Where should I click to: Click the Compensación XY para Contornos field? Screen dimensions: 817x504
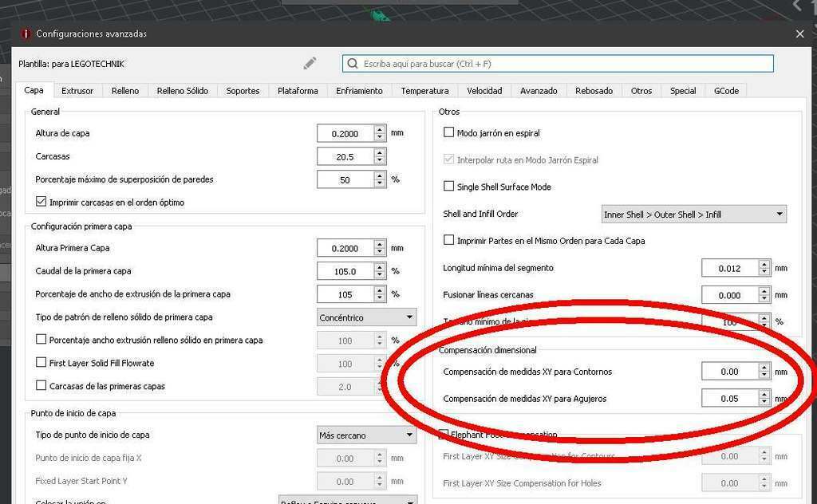(728, 372)
